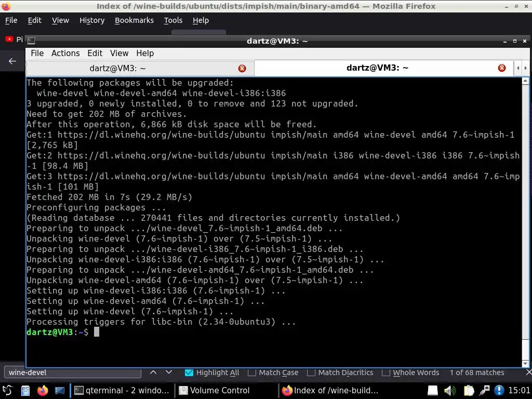Open the terminal Edit menu
Viewport: 532px width, 399px height.
(x=95, y=54)
